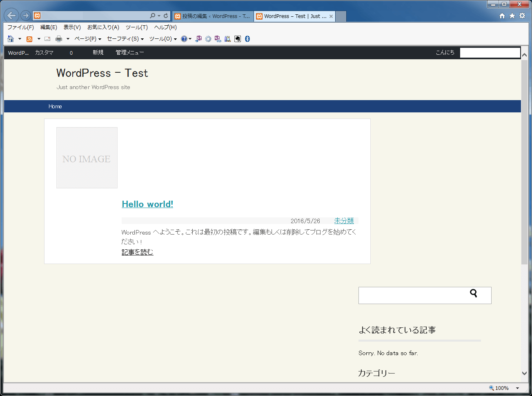Click the browser back arrow button

pyautogui.click(x=11, y=16)
